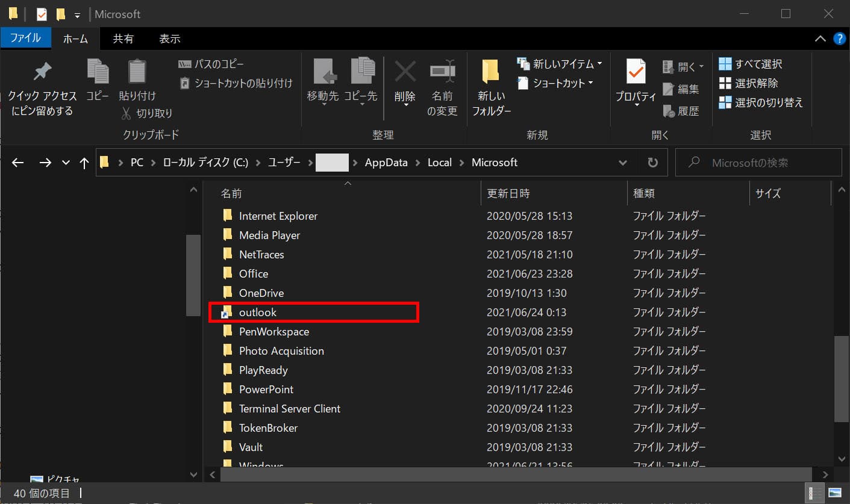
Task: Click Select all (すべて選択)
Action: click(751, 64)
